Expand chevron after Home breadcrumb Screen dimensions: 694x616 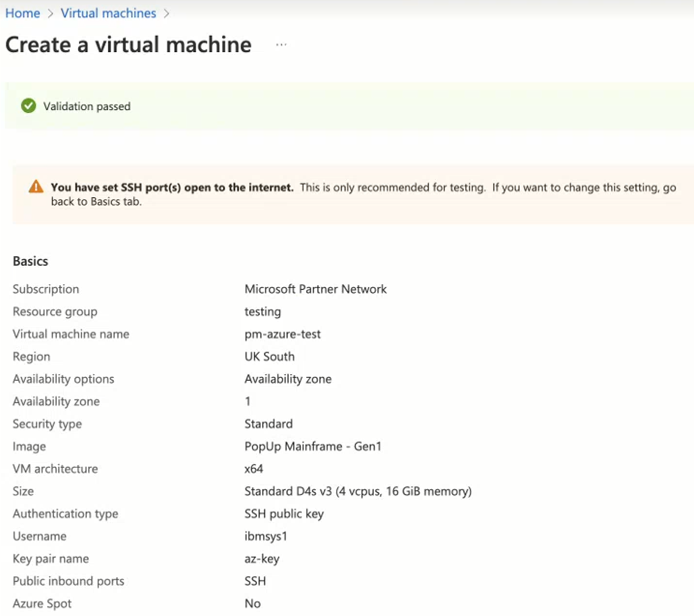tap(50, 14)
